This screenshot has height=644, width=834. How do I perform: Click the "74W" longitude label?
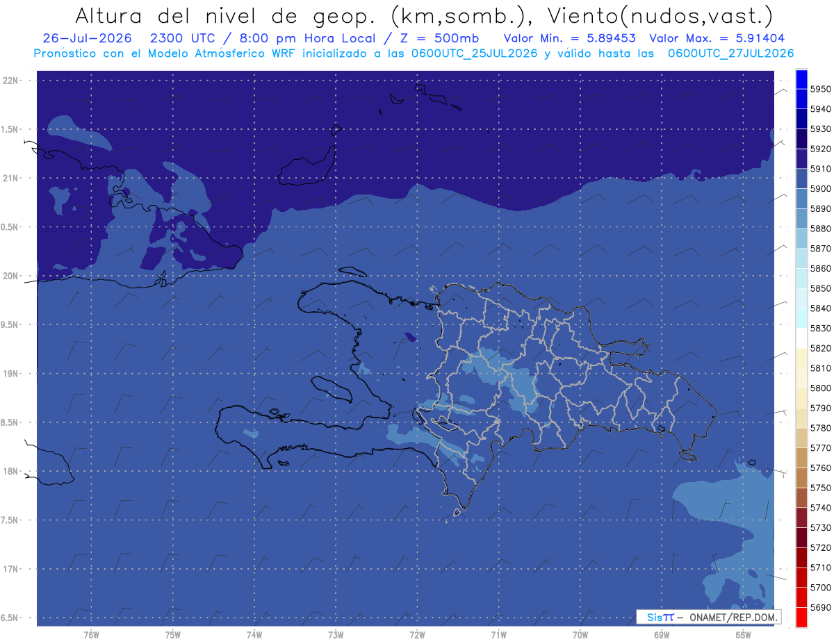coord(254,634)
